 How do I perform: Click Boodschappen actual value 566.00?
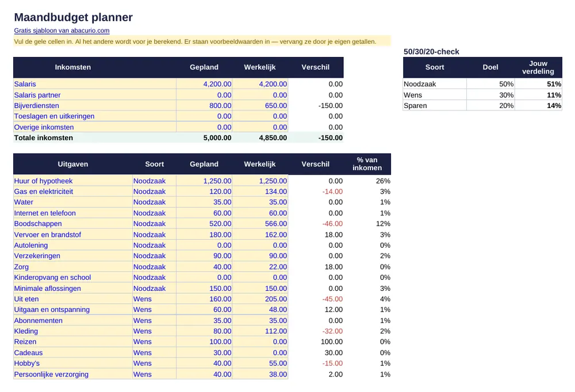pyautogui.click(x=260, y=224)
